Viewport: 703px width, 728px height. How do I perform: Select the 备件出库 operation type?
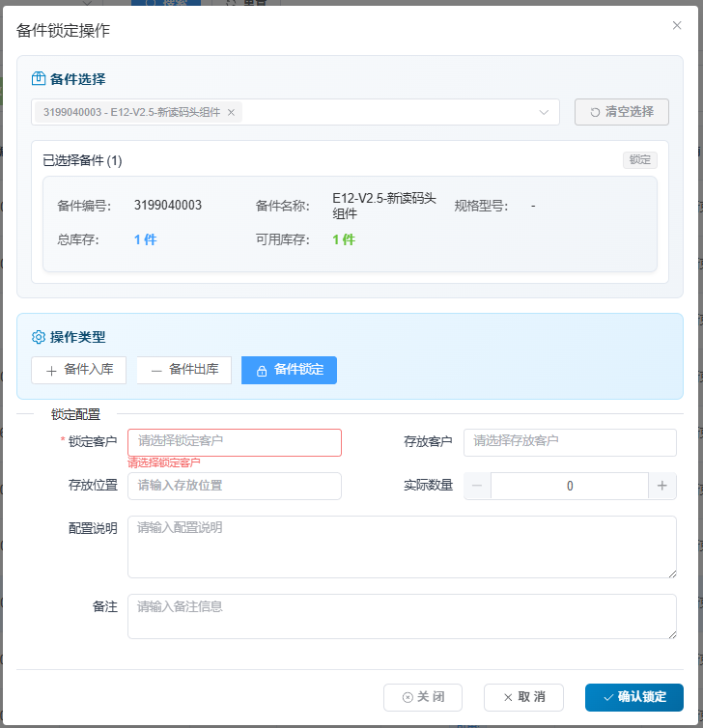(183, 370)
